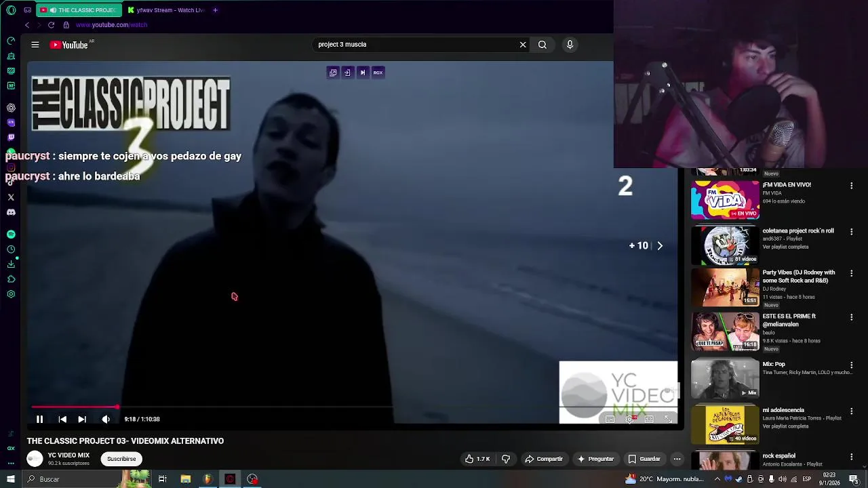Skip to the previous video
The image size is (868, 488).
pos(62,420)
